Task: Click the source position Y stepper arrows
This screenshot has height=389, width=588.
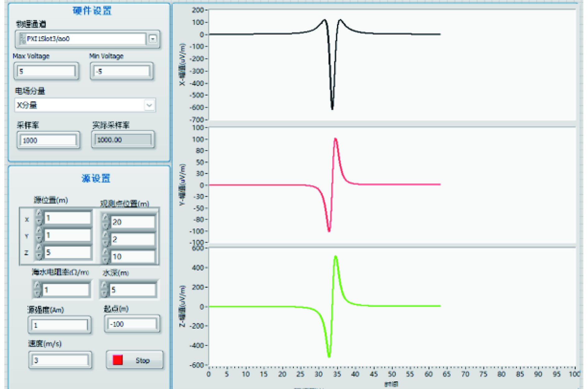Action: tap(39, 234)
